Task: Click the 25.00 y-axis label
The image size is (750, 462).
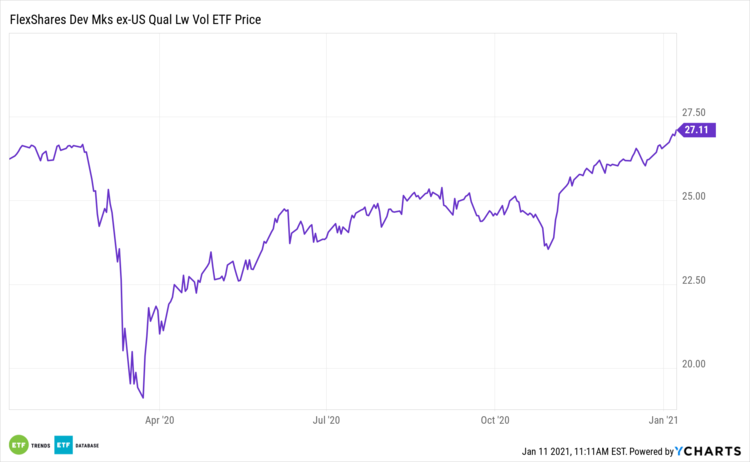Action: pyautogui.click(x=693, y=196)
